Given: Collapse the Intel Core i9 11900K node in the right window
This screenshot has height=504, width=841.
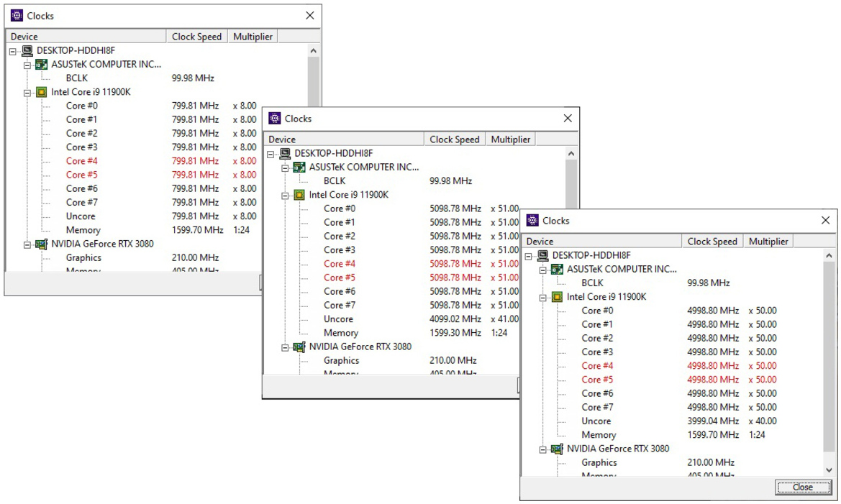Looking at the screenshot, I should (x=542, y=298).
